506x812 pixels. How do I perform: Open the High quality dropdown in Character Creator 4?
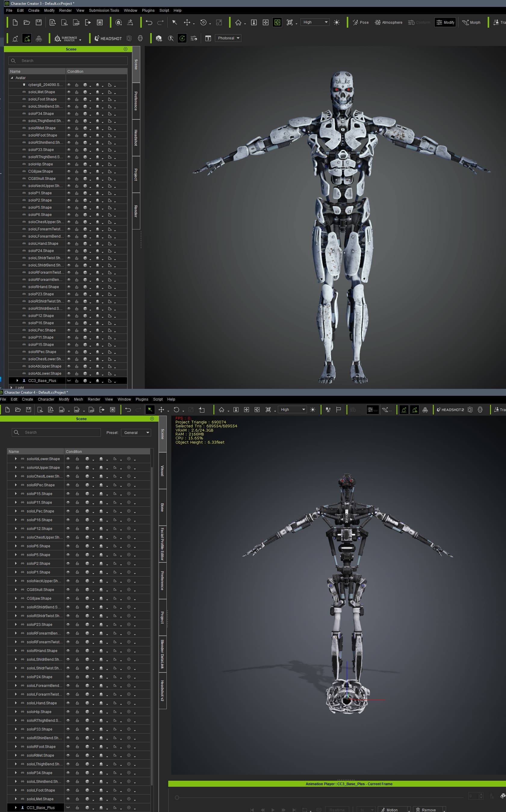[x=293, y=410]
